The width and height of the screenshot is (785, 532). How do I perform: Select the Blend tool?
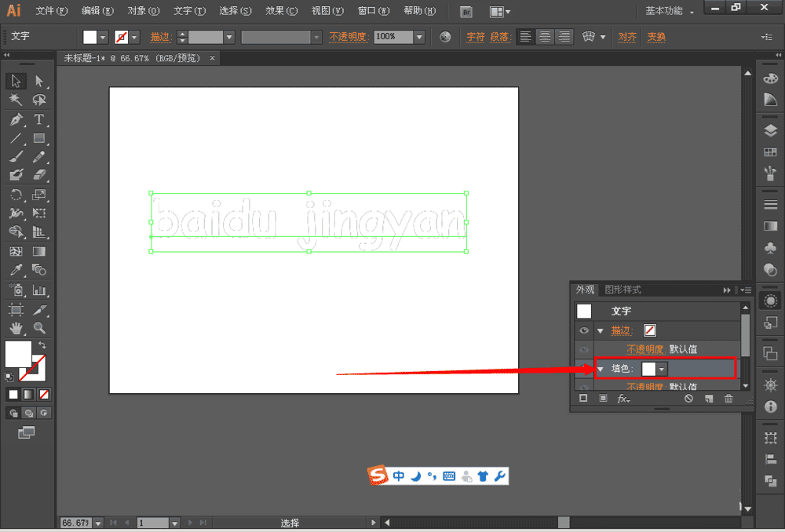click(x=38, y=270)
